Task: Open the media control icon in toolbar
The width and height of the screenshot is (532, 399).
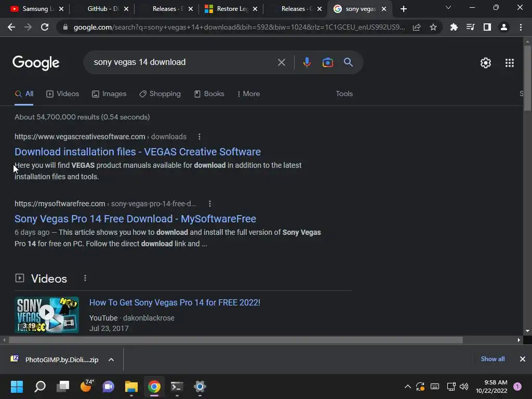Action: click(470, 27)
